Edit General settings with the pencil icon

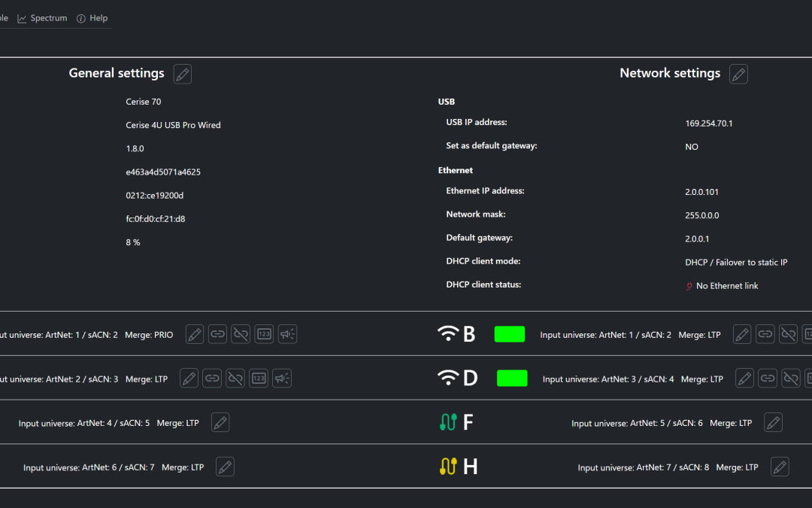click(182, 74)
